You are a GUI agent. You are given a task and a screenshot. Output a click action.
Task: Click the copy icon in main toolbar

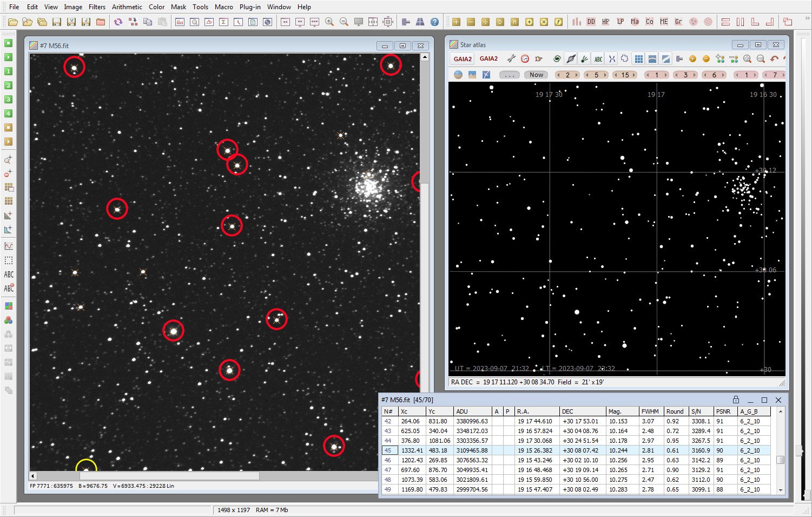point(147,22)
